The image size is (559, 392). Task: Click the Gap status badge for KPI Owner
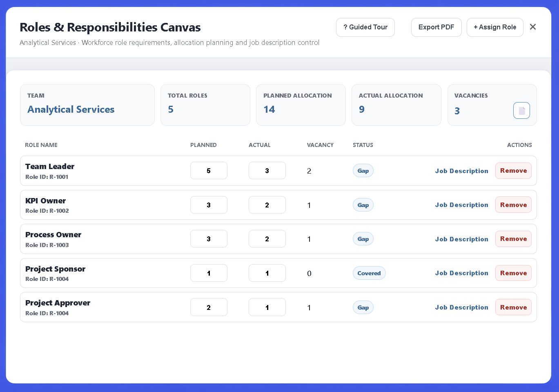point(363,205)
